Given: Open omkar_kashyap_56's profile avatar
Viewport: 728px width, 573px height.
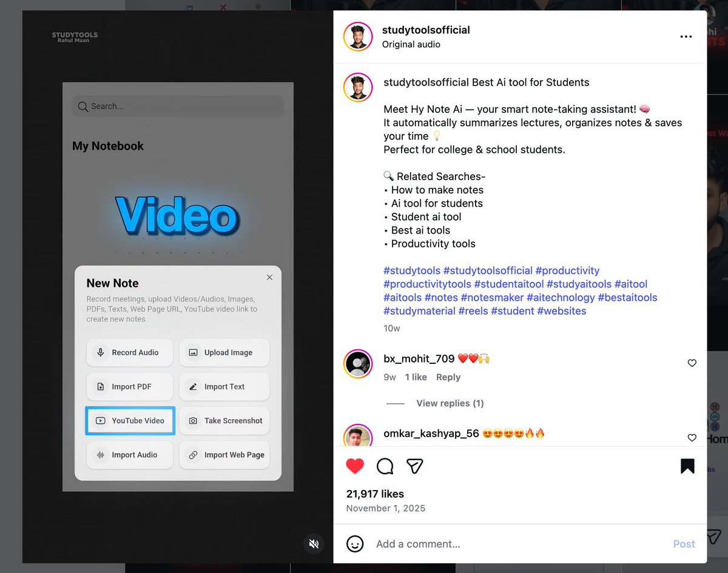Looking at the screenshot, I should click(358, 435).
